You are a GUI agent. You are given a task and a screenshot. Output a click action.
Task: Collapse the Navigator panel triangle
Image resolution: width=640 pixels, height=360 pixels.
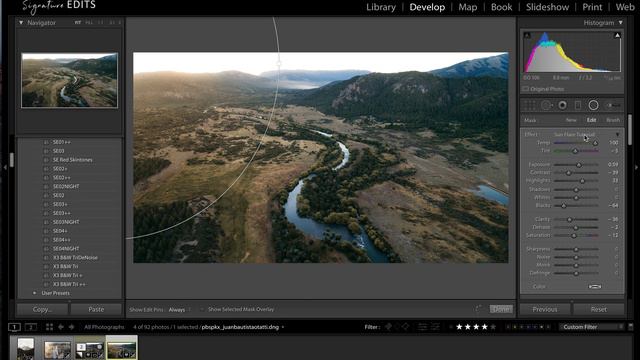[21, 23]
